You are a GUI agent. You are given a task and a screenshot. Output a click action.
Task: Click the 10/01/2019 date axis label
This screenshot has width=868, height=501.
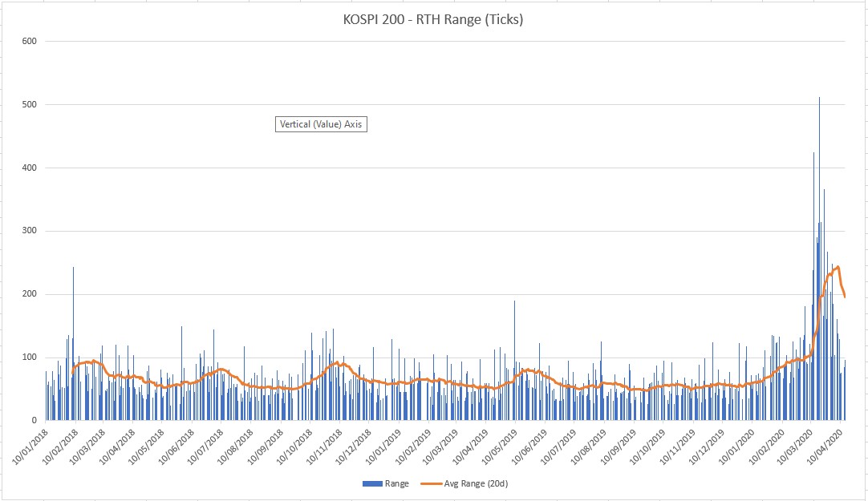[383, 446]
